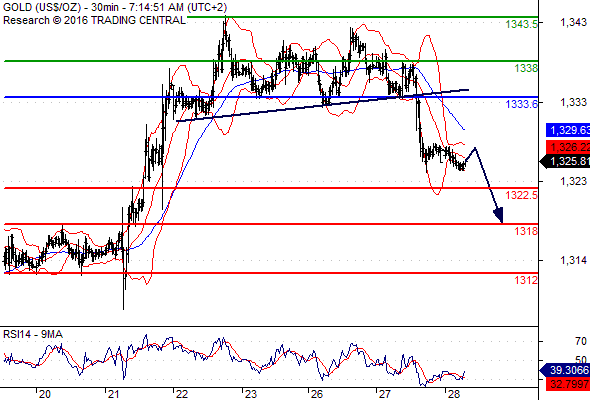Screen dimensions: 590x400
Task: Select the 1312 support level label
Action: (x=526, y=280)
